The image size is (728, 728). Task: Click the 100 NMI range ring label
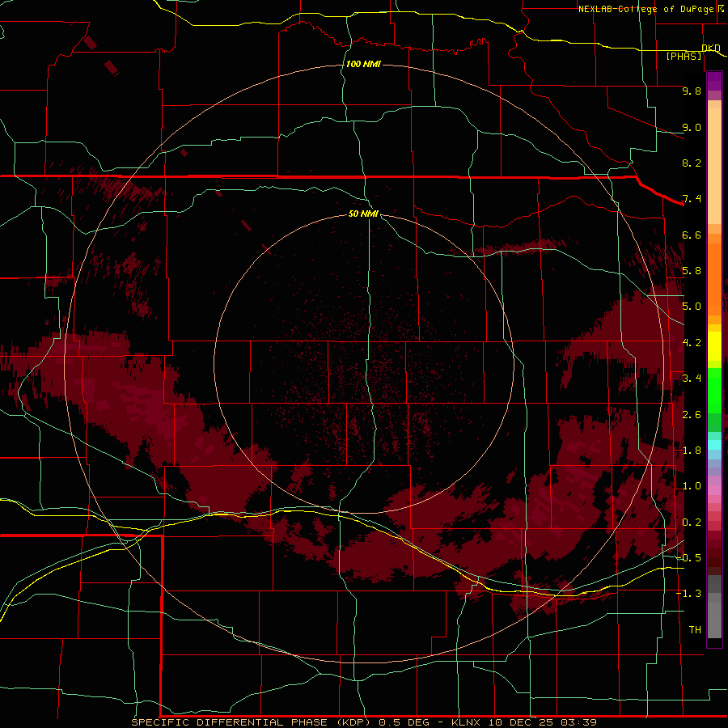(x=363, y=64)
